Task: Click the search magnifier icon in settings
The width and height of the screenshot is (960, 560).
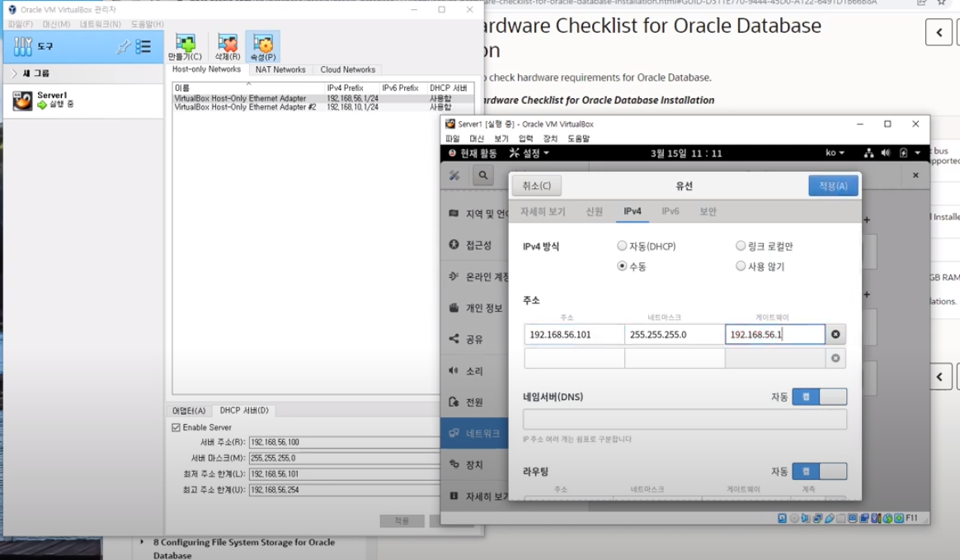Action: pyautogui.click(x=483, y=176)
